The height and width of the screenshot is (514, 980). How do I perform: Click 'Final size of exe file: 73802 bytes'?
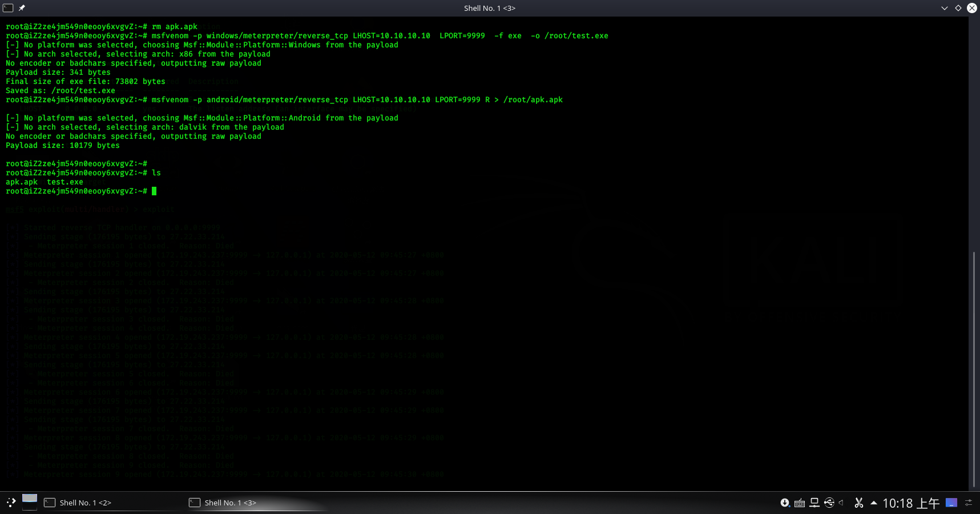pyautogui.click(x=86, y=82)
